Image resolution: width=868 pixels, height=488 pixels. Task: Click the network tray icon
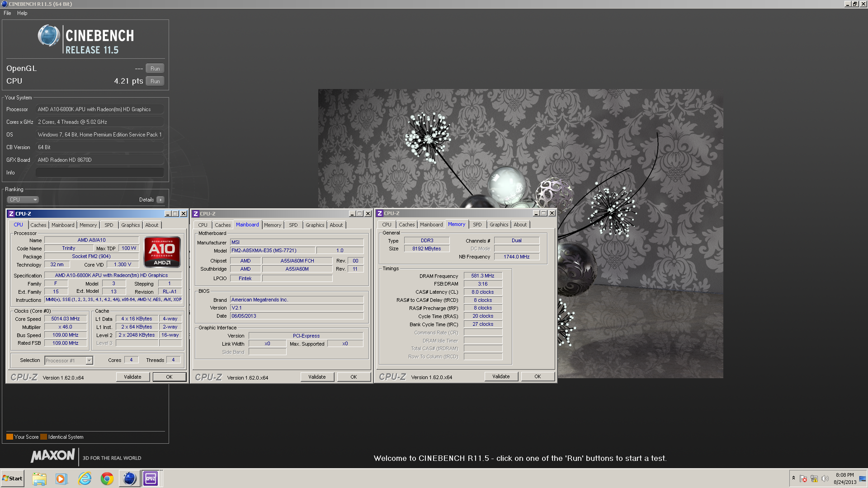[x=814, y=479]
